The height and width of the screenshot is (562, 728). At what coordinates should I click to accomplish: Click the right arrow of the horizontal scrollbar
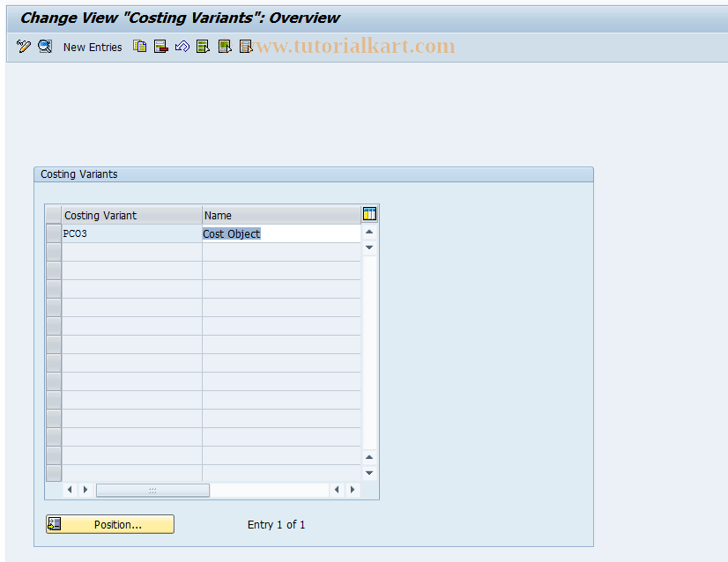pyautogui.click(x=352, y=490)
